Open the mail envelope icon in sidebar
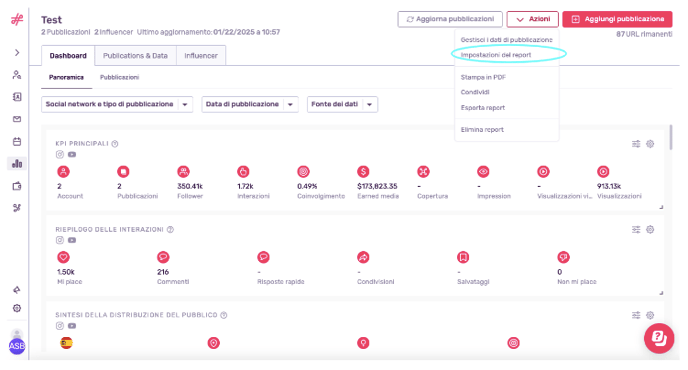Image resolution: width=688 pixels, height=370 pixels. (17, 119)
